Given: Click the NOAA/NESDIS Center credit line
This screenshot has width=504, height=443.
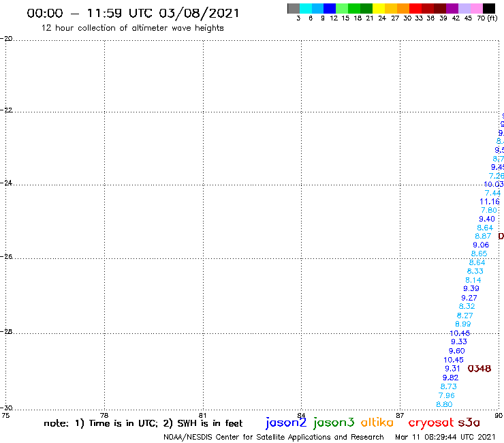Looking at the screenshot, I should pos(274,437).
